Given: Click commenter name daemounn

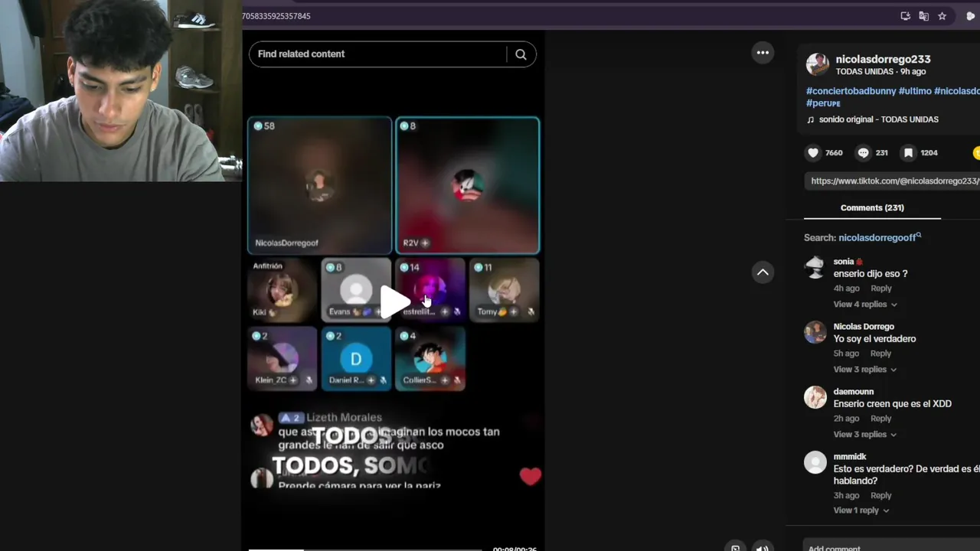Looking at the screenshot, I should [853, 392].
